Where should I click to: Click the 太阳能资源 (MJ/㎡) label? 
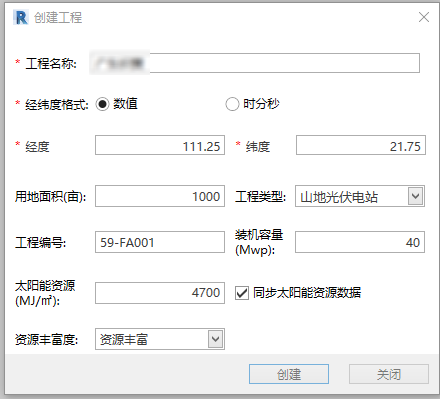(x=45, y=293)
